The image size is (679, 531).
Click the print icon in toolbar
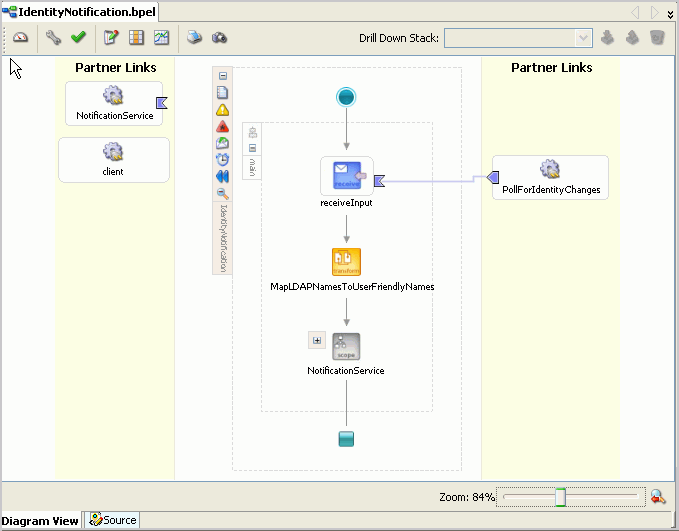pos(194,38)
